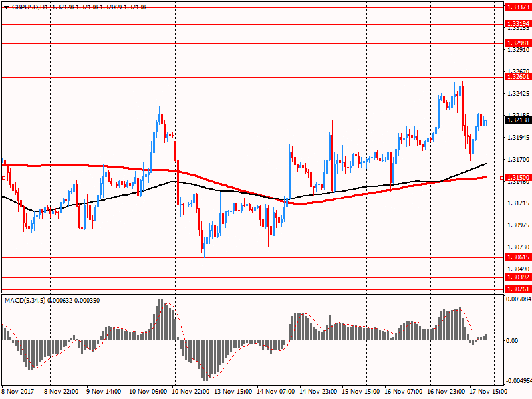
Task: Click the 1.30975 price scale value
Action: pyautogui.click(x=519, y=225)
